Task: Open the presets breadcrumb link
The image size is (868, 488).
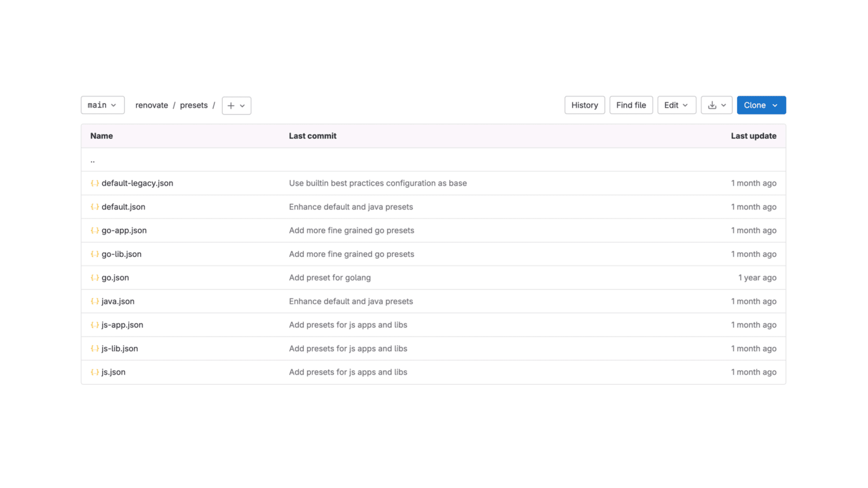Action: [x=194, y=105]
